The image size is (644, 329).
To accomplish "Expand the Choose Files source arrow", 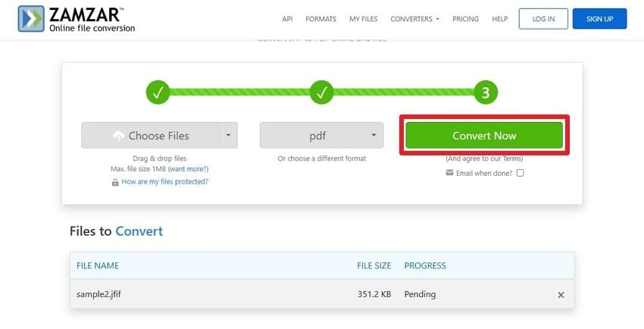I will [x=228, y=135].
